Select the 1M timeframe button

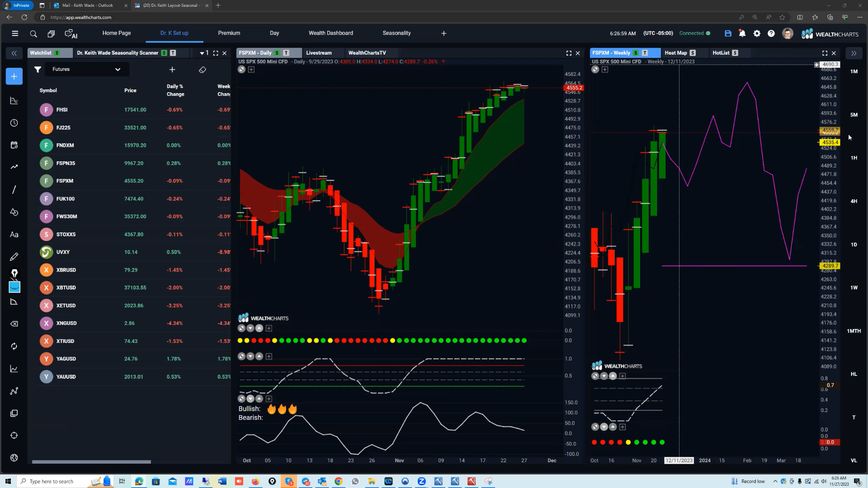854,72
